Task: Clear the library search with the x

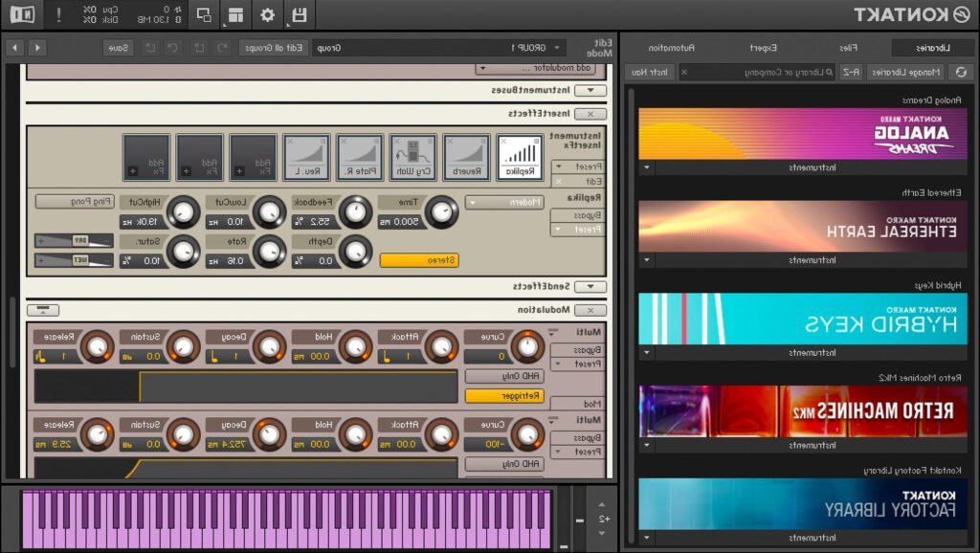Action: 683,73
